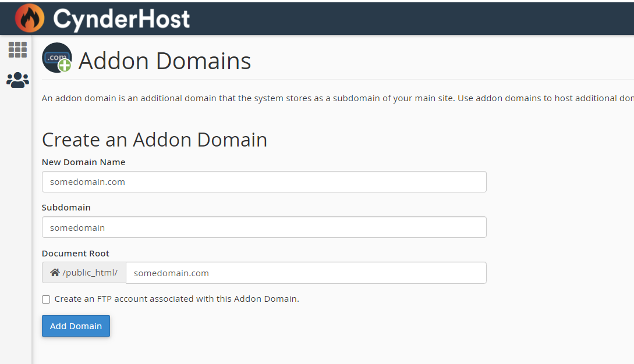Screen dimensions: 634x364
Task: Open the User Manager people icon
Action: (17, 80)
